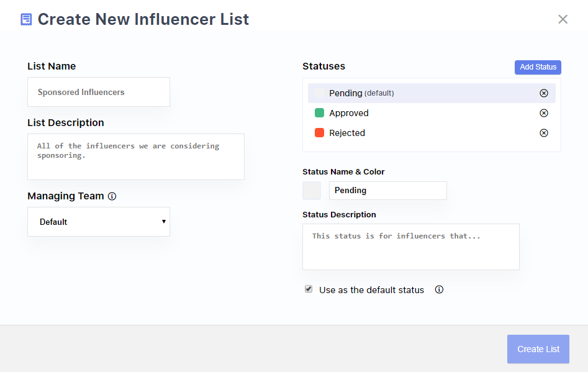Toggle Use as the default status checkbox
The image size is (588, 372).
click(308, 289)
